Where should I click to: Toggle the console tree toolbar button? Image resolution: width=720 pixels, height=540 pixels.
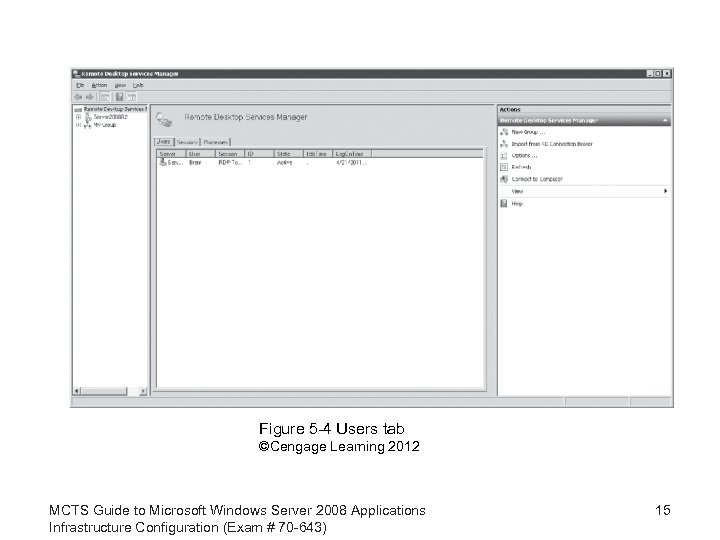(x=105, y=97)
